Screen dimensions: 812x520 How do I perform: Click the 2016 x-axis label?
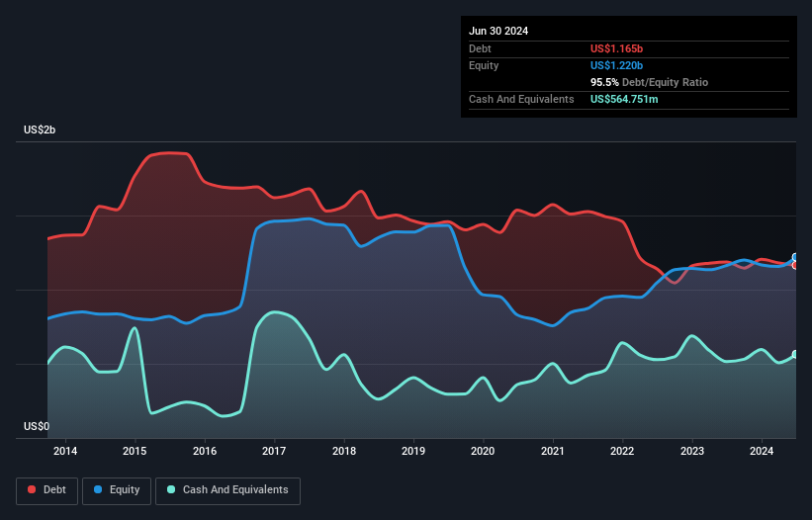pyautogui.click(x=205, y=451)
